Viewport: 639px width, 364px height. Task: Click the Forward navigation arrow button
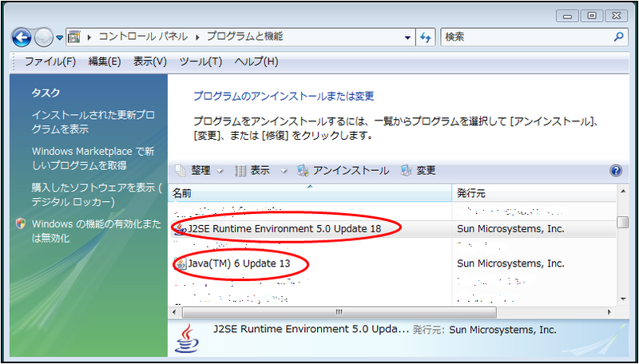[43, 38]
